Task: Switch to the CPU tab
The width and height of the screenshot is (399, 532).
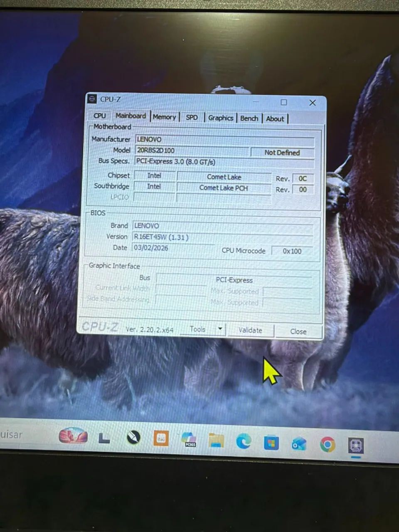Action: click(100, 116)
